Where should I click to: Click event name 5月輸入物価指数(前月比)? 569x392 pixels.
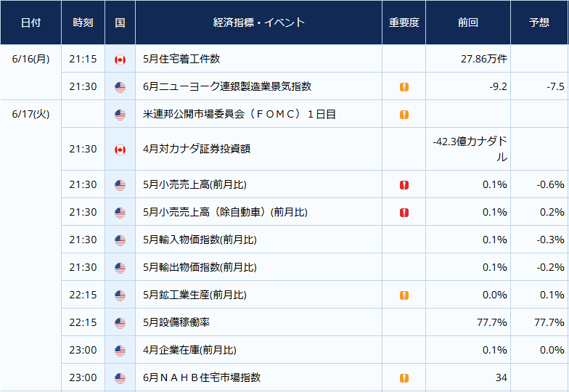200,240
